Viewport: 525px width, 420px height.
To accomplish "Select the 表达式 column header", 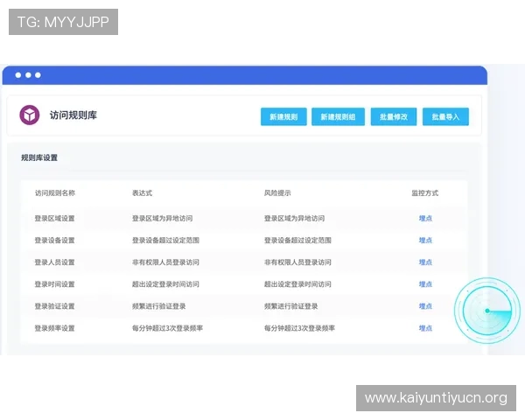I will point(142,192).
